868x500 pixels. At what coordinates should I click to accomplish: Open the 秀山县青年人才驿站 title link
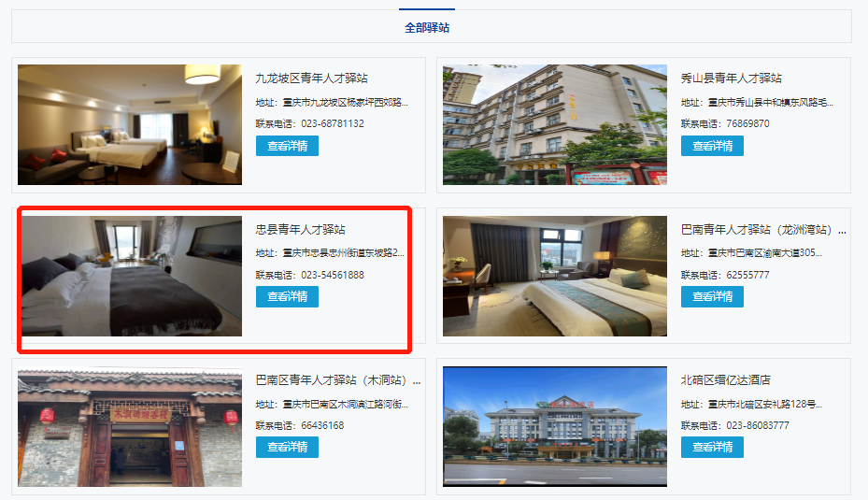pos(732,79)
